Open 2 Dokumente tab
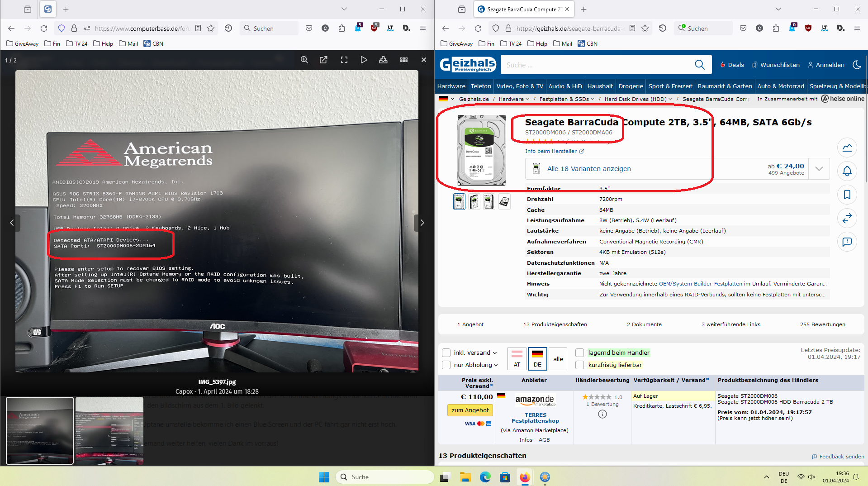 tap(644, 324)
